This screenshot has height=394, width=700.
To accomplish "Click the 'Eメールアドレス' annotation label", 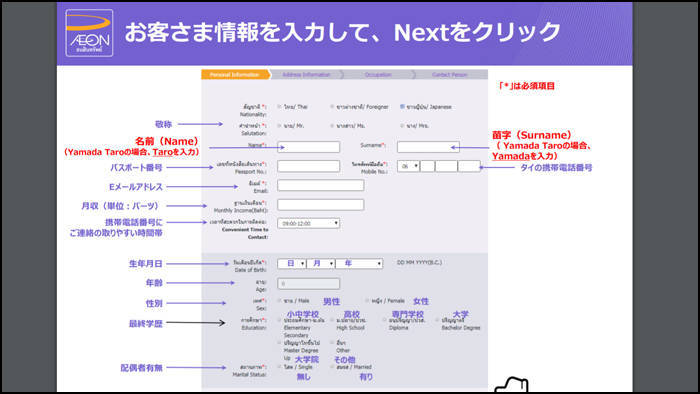I will [x=136, y=187].
